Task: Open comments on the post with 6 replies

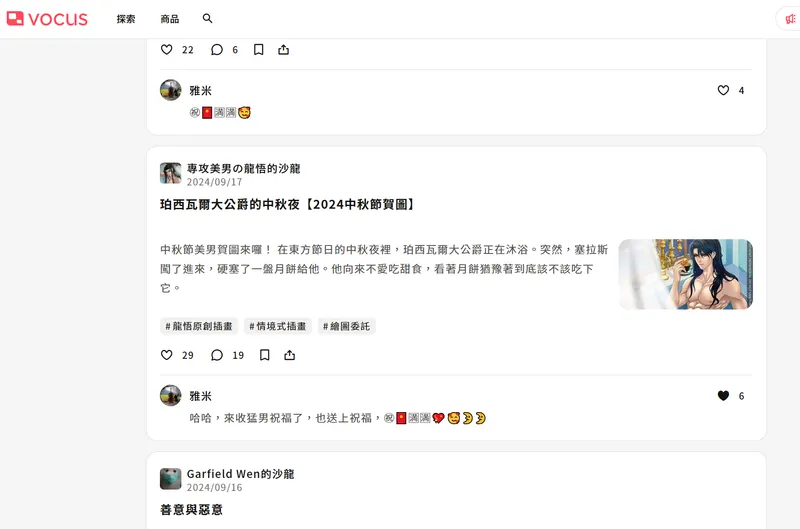Action: point(217,49)
